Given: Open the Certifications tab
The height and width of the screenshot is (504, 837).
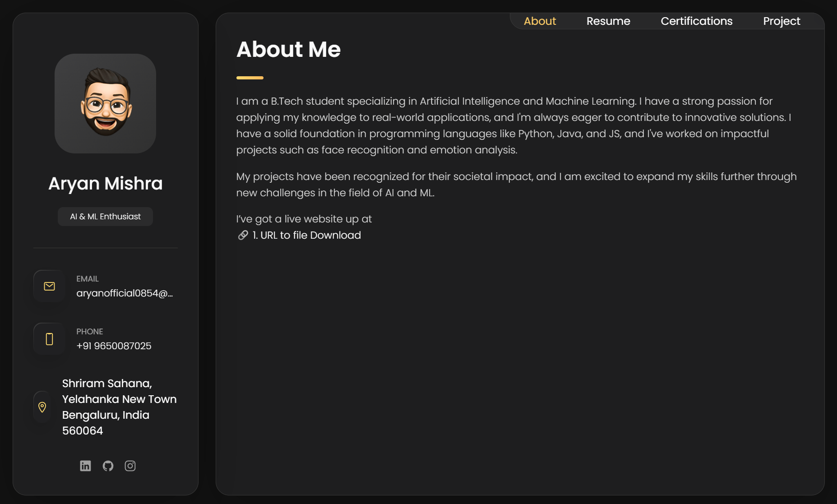Looking at the screenshot, I should click(697, 21).
